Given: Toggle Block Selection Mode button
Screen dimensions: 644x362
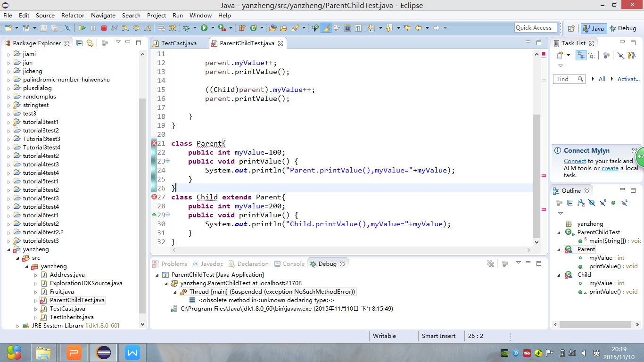Looking at the screenshot, I should point(347,28).
